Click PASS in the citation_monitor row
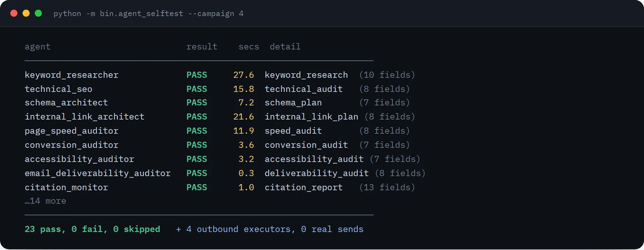 point(197,187)
